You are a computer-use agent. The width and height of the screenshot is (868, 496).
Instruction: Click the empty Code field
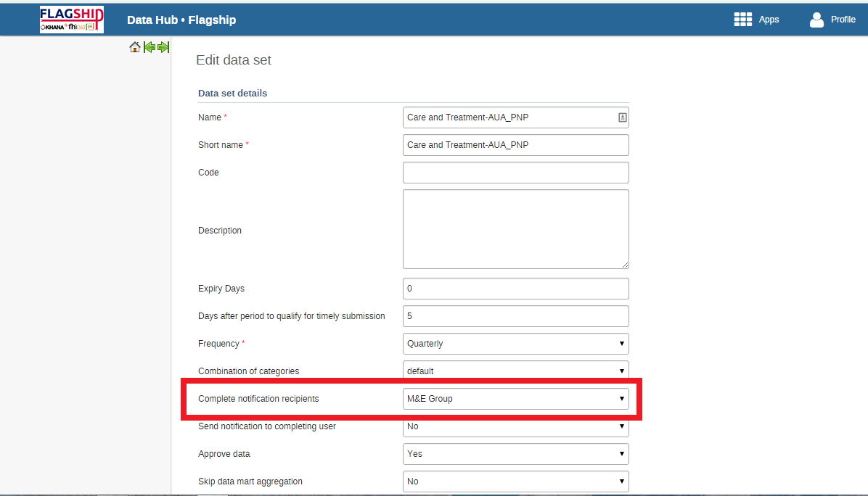[516, 173]
